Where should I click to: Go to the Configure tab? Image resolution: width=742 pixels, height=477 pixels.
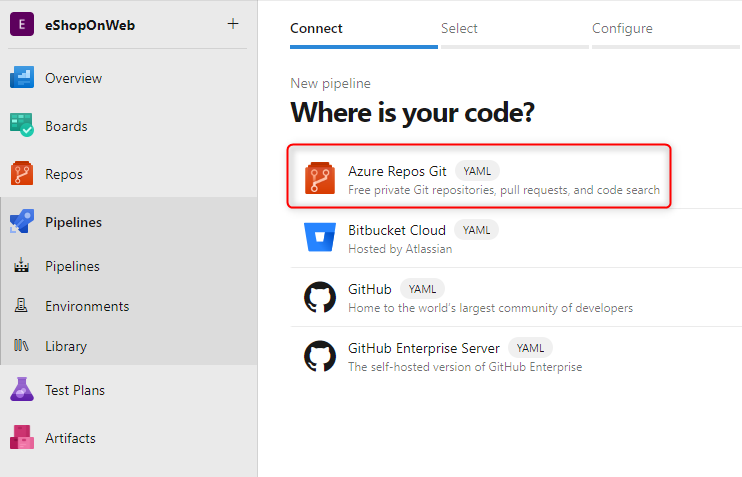coord(622,28)
